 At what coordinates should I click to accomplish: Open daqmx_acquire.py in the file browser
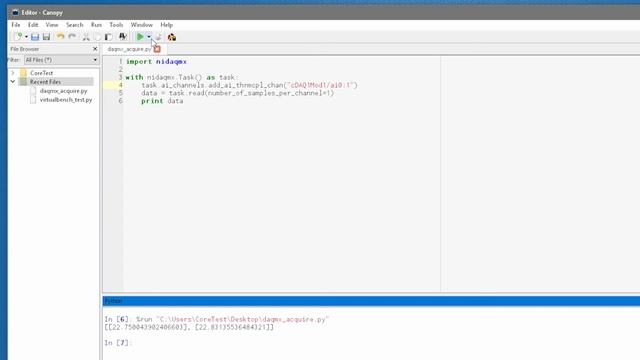64,91
